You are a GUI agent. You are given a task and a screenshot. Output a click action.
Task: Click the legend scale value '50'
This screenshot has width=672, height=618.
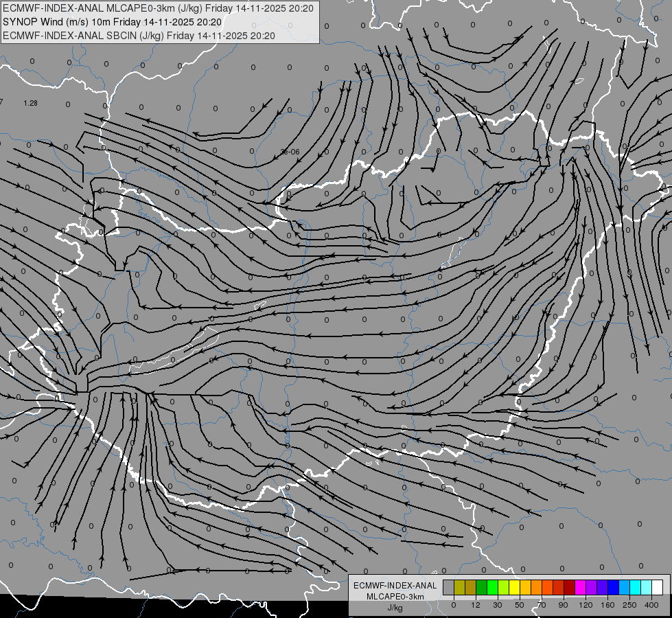click(520, 606)
